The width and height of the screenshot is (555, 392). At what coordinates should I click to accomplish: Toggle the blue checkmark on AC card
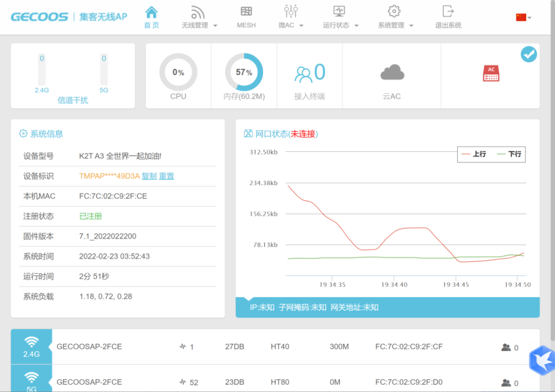pyautogui.click(x=528, y=54)
